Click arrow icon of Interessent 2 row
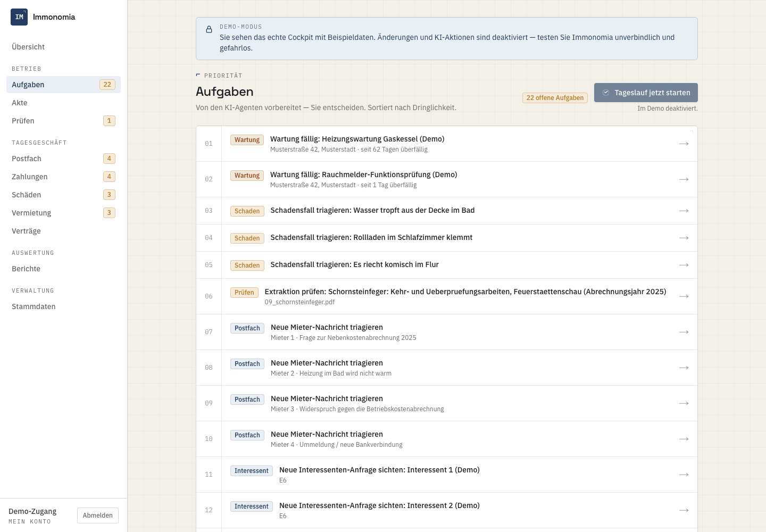766x532 pixels. pos(684,510)
